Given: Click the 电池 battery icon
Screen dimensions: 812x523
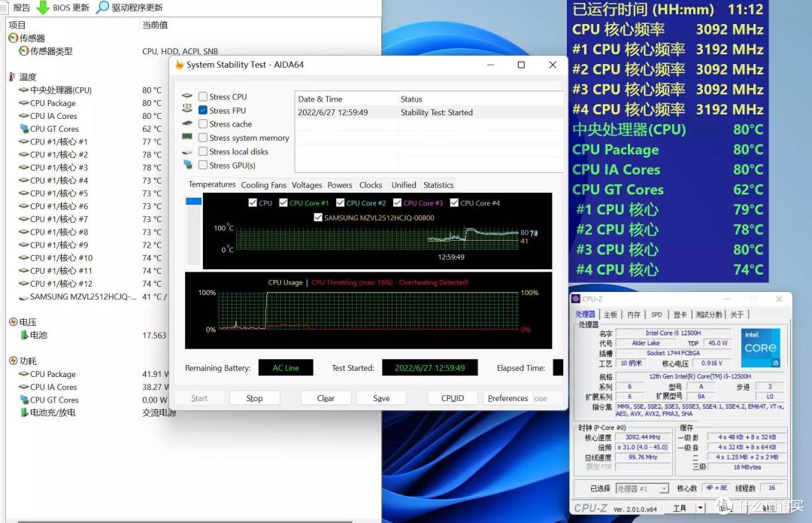Looking at the screenshot, I should click(x=24, y=335).
